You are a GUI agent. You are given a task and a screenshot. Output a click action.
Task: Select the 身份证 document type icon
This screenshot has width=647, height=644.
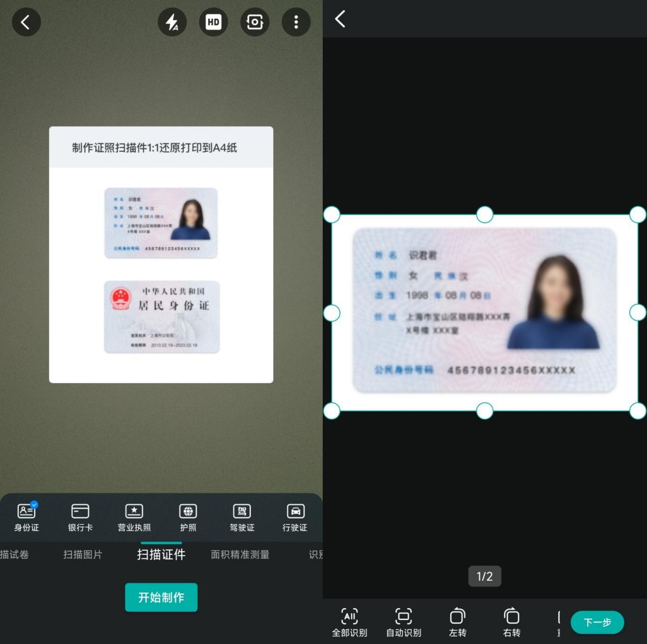(25, 516)
